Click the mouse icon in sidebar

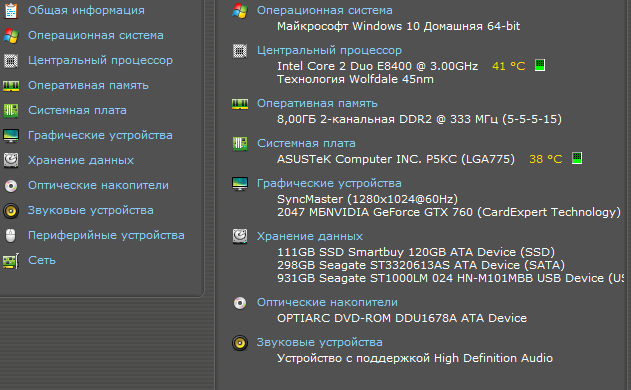11,235
